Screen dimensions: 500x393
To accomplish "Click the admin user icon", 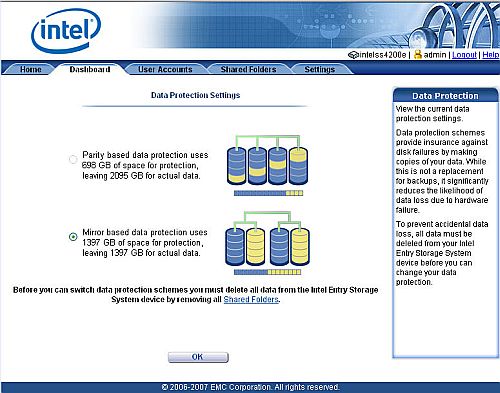I will point(417,54).
